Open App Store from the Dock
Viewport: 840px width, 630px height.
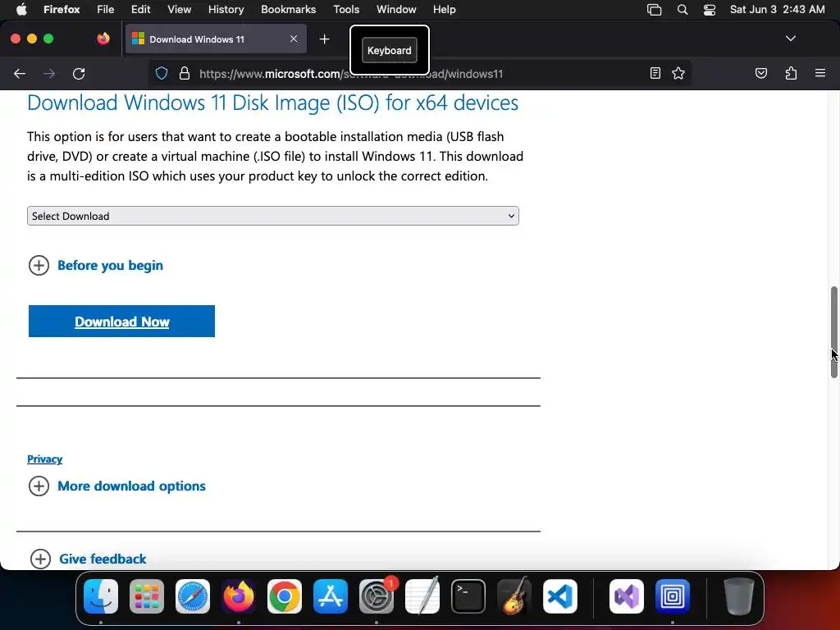331,596
